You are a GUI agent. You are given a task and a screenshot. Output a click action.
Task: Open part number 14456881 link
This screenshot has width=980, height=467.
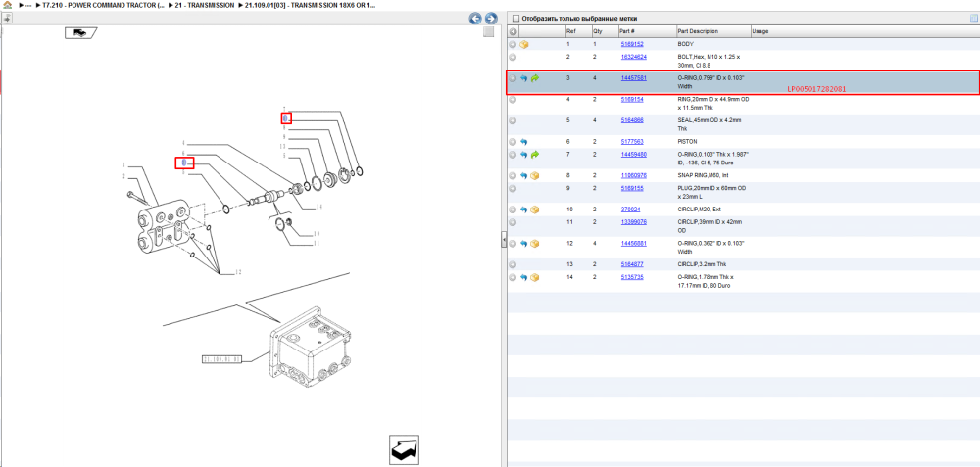[633, 243]
